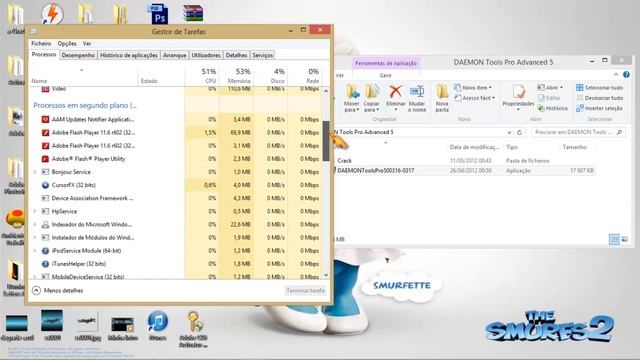
Task: Click the Mudar o nome icon
Action: 417,98
